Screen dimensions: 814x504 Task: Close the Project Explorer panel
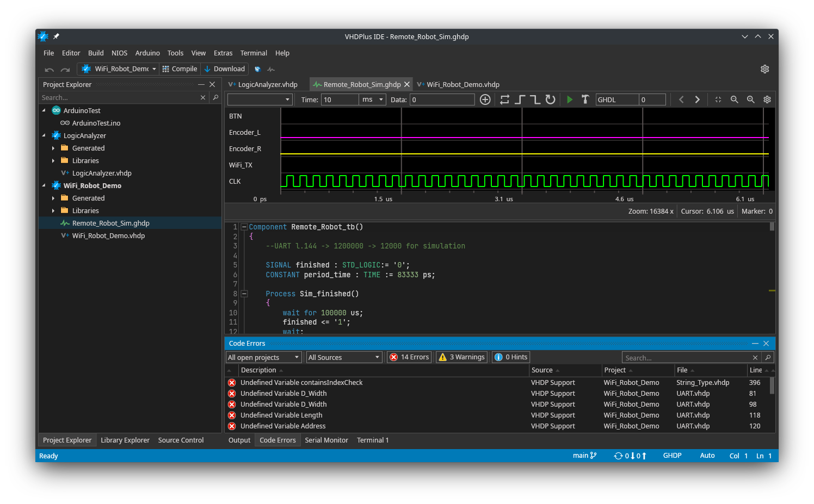coord(212,84)
